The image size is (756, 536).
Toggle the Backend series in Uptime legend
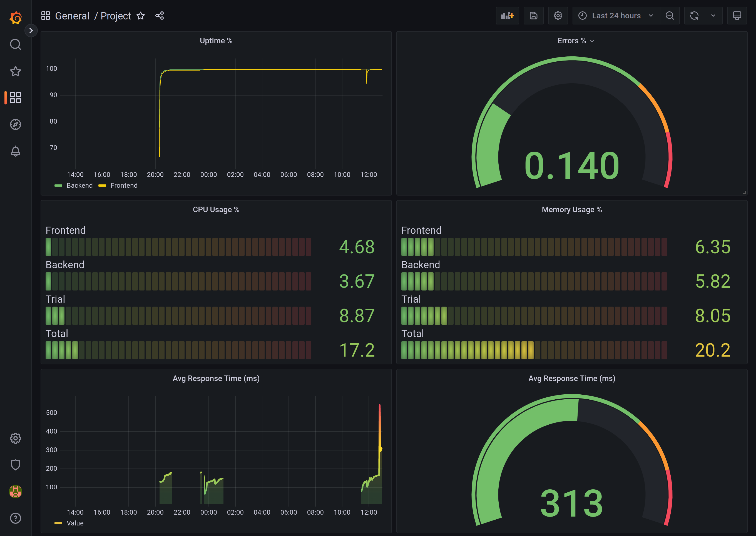click(79, 186)
